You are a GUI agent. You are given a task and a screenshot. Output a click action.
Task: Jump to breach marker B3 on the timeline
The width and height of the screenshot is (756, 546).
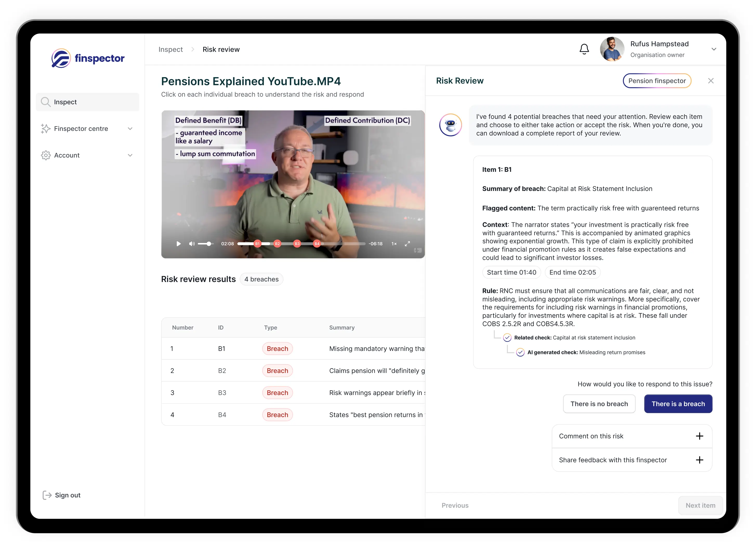click(297, 243)
